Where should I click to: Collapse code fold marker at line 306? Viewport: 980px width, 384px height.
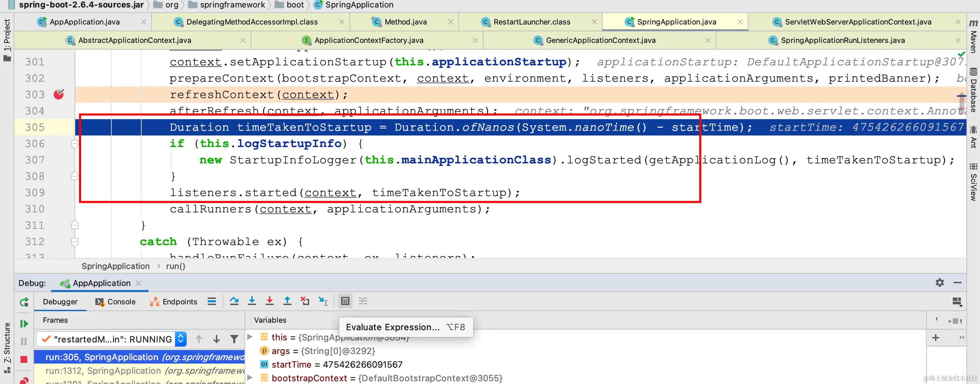(75, 144)
